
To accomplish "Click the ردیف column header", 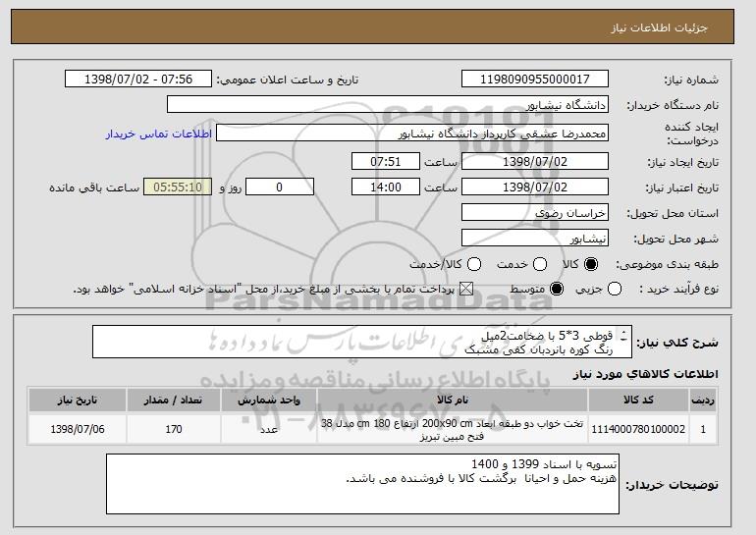I will pos(703,401).
